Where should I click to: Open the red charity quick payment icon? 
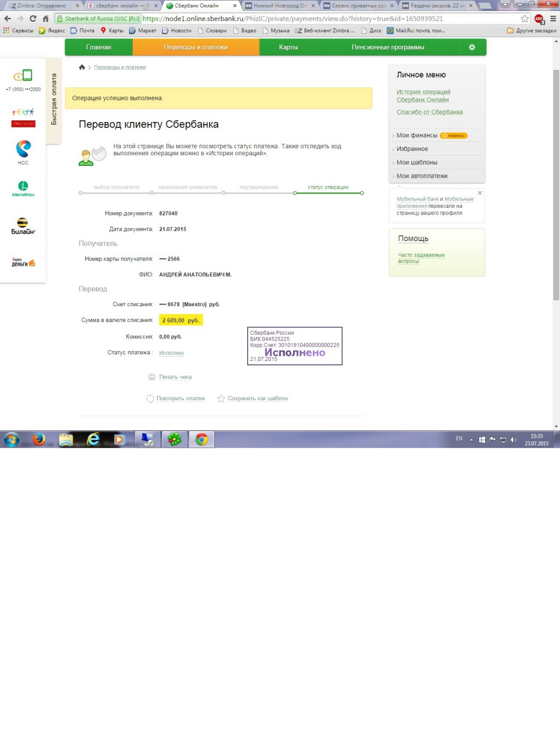pos(23,118)
